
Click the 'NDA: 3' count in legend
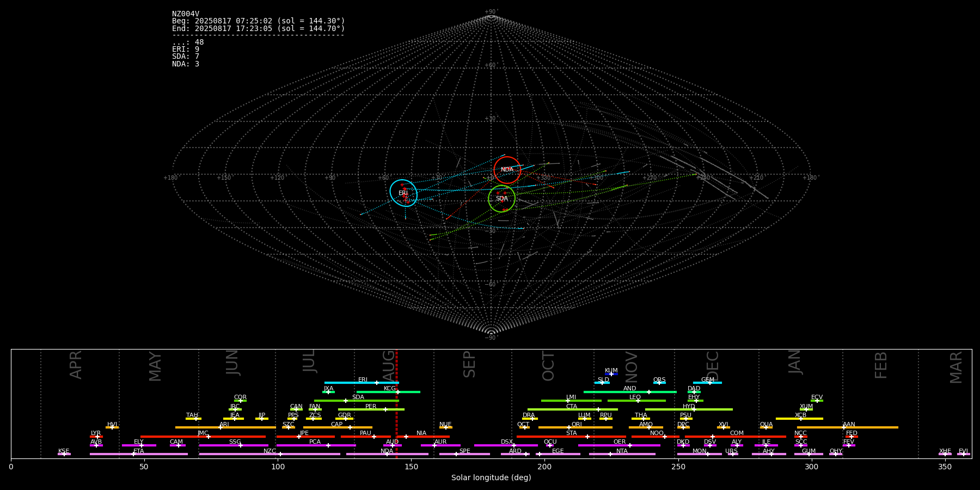pyautogui.click(x=186, y=64)
